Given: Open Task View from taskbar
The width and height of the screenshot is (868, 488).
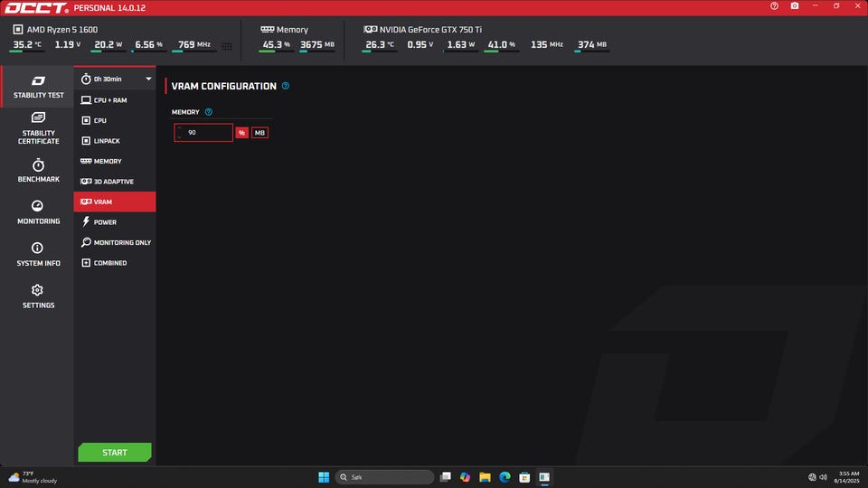Looking at the screenshot, I should (445, 477).
